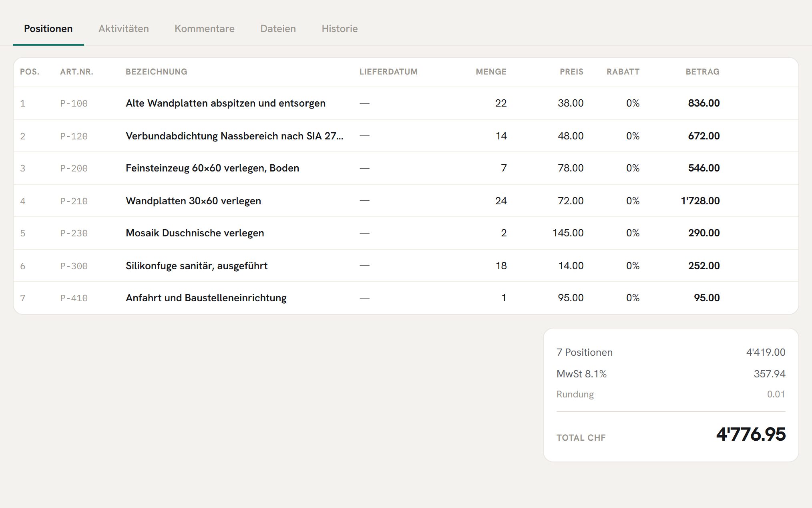812x508 pixels.
Task: Click the Art.Nr. column header
Action: pos(76,72)
